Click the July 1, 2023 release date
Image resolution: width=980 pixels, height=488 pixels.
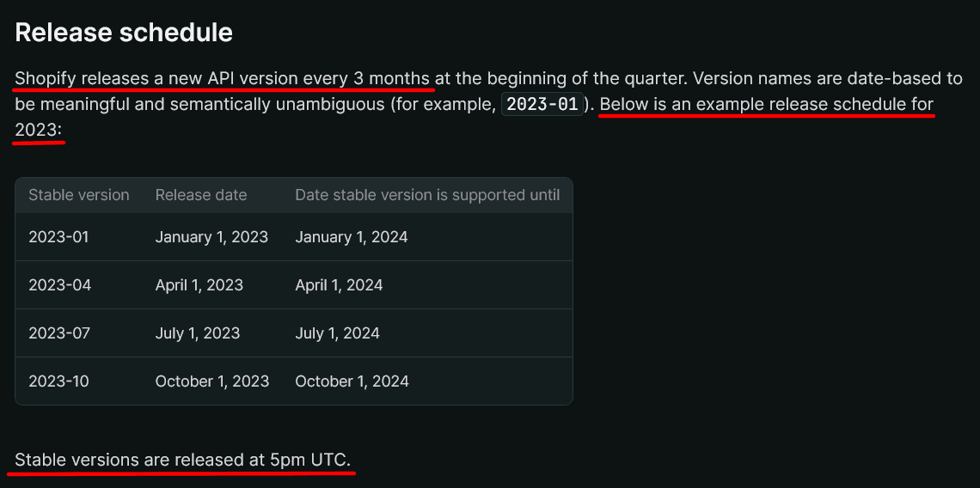198,333
